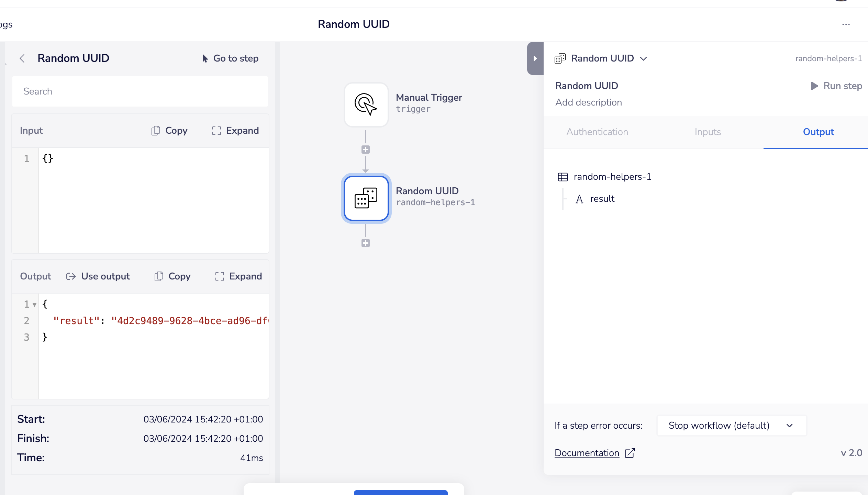Click the Run step button
Image resolution: width=868 pixels, height=495 pixels.
pyautogui.click(x=836, y=86)
